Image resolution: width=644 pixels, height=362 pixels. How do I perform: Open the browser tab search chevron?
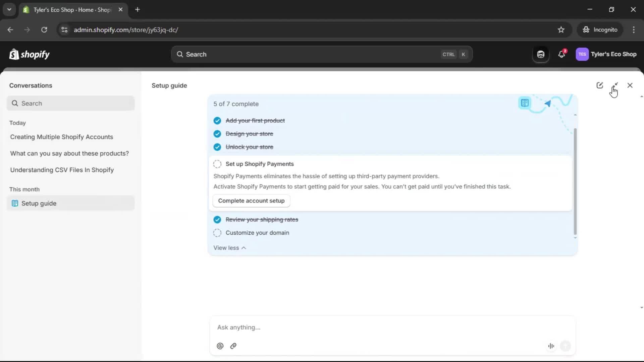point(9,9)
